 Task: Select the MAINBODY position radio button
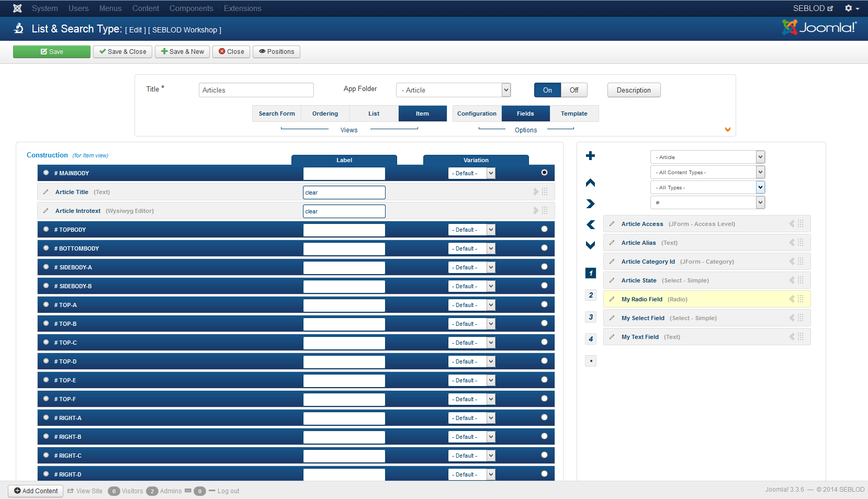[544, 173]
